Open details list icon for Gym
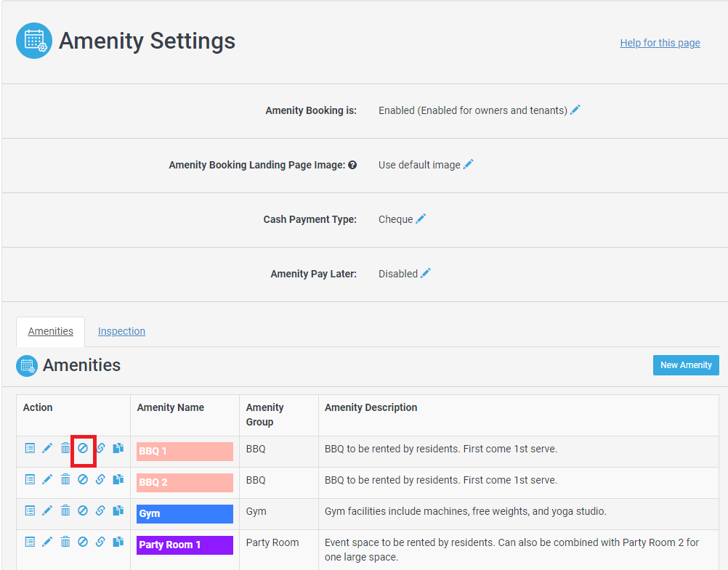The width and height of the screenshot is (728, 570). [30, 511]
